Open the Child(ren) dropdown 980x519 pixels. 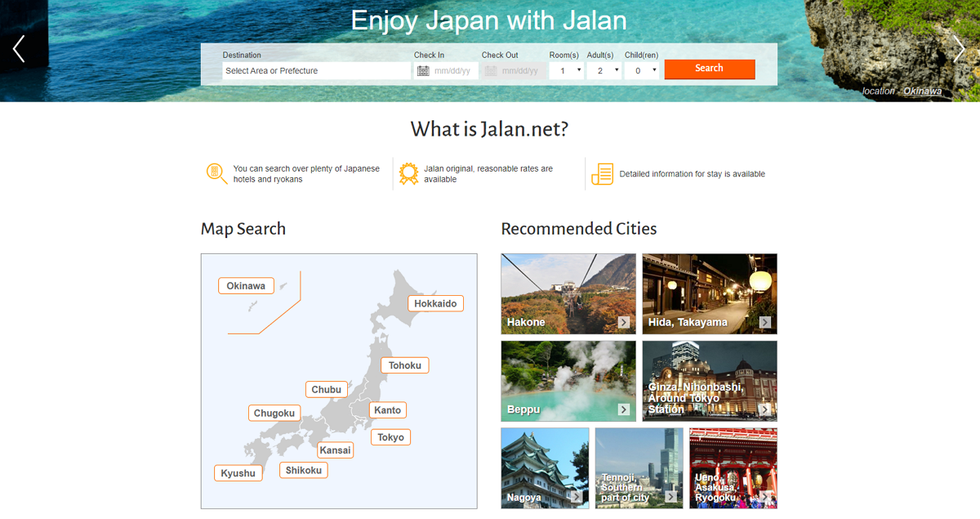[x=641, y=71]
